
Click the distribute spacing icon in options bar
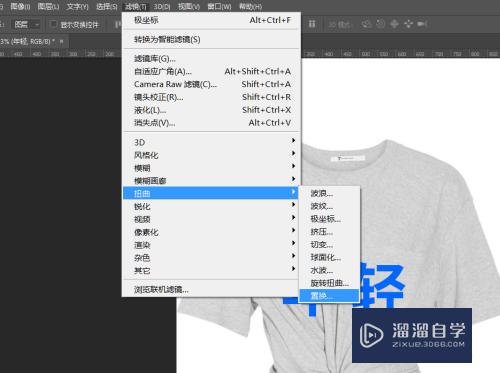tap(312, 24)
